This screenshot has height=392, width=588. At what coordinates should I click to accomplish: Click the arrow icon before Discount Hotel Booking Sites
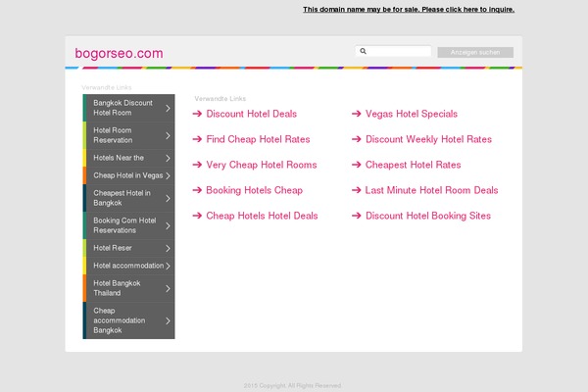[357, 216]
